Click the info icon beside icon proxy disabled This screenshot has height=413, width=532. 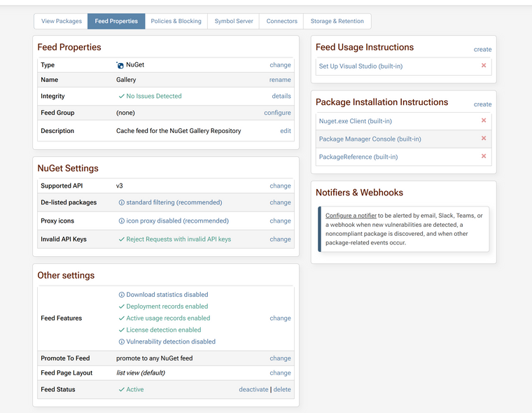[121, 220]
